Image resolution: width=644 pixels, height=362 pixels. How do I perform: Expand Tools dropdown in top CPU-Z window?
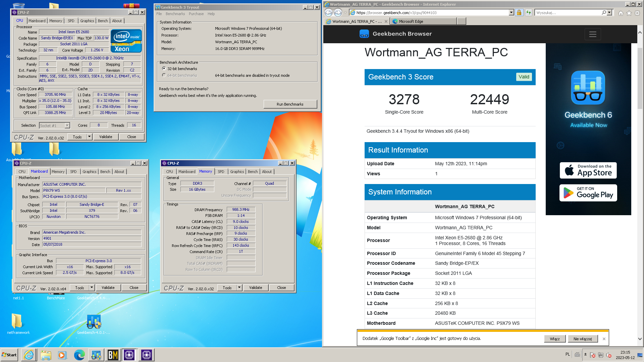click(x=89, y=137)
